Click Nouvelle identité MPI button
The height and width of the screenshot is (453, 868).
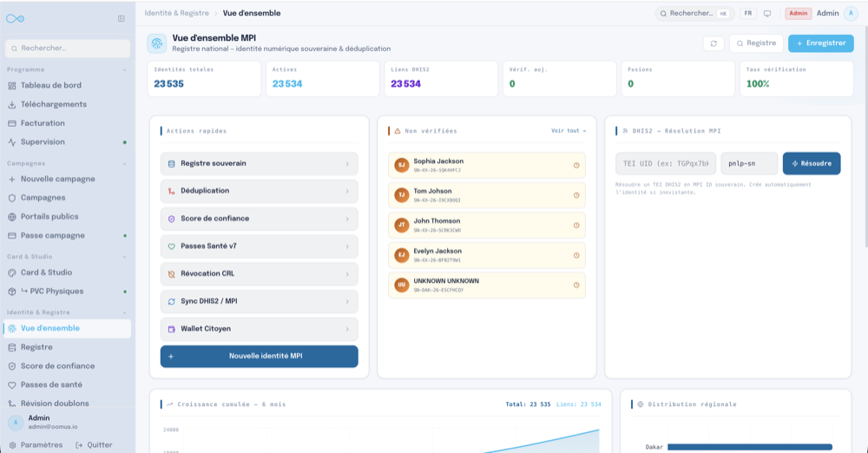click(259, 356)
